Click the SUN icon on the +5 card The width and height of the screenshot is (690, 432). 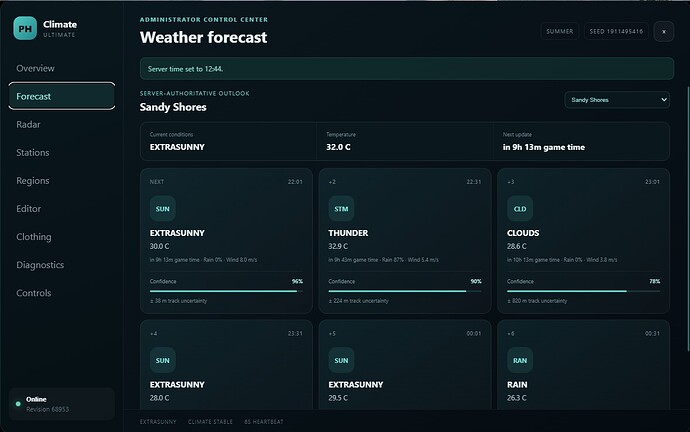341,360
